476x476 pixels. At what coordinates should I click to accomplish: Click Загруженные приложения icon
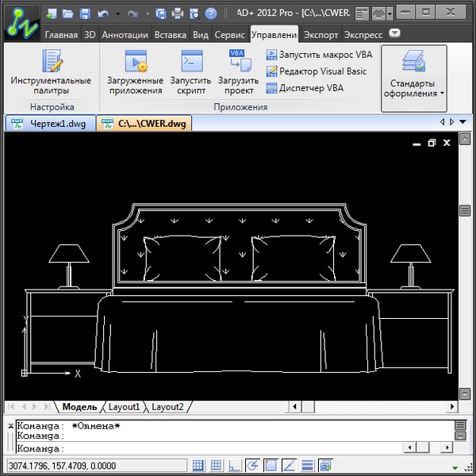135,71
